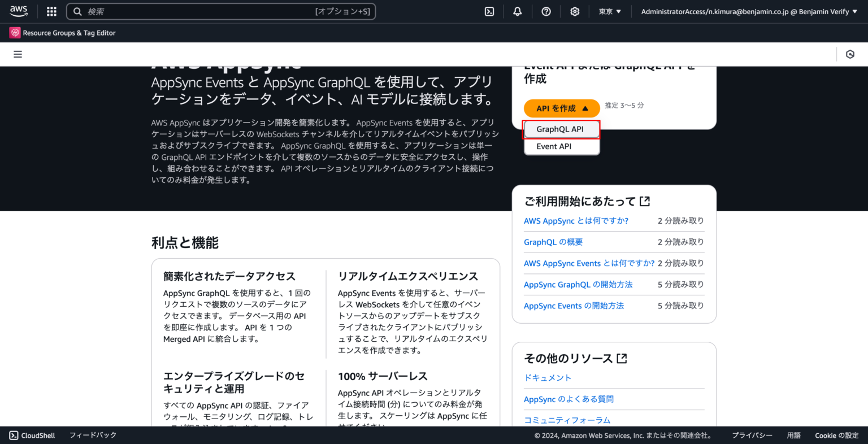Viewport: 868px width, 444px height.
Task: Click the AWS AppSync とは何ですか? link
Action: tap(576, 221)
